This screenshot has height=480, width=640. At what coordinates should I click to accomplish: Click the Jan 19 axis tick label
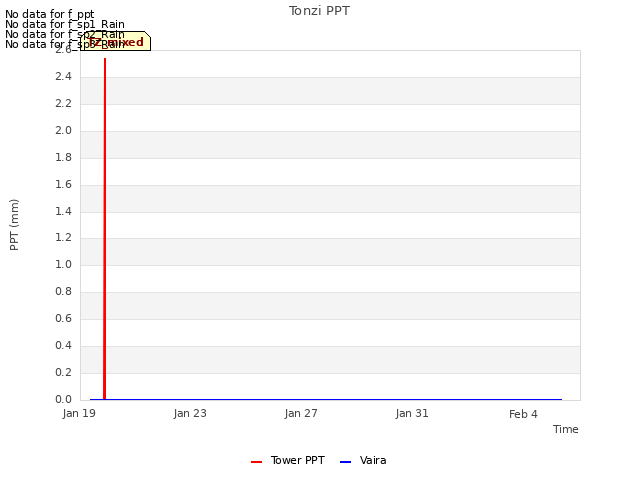pos(79,413)
